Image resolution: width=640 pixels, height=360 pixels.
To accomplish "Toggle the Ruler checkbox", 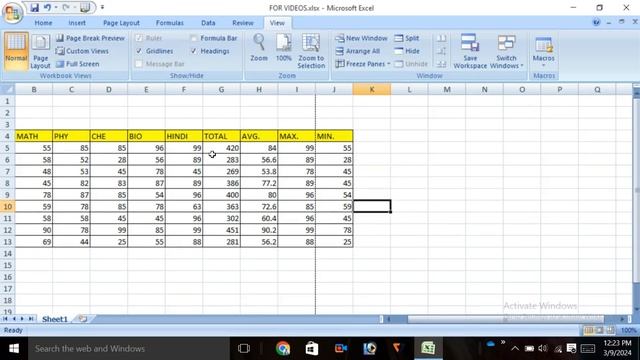I will (139, 38).
